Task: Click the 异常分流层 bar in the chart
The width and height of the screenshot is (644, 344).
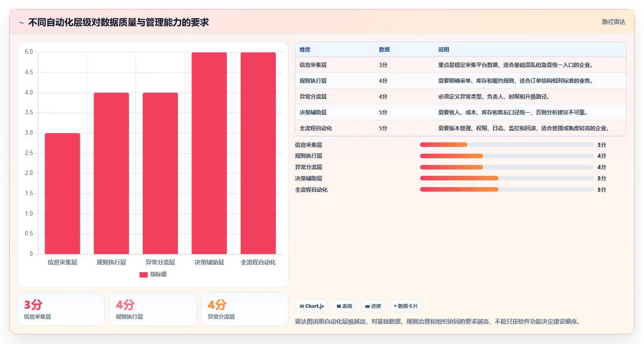Action: (160, 173)
